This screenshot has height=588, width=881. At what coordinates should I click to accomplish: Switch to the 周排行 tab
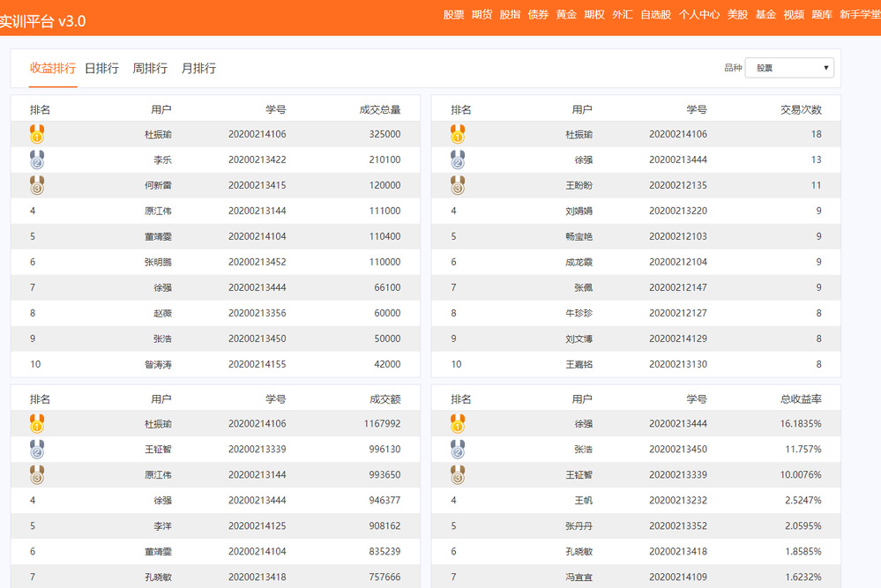coord(150,68)
